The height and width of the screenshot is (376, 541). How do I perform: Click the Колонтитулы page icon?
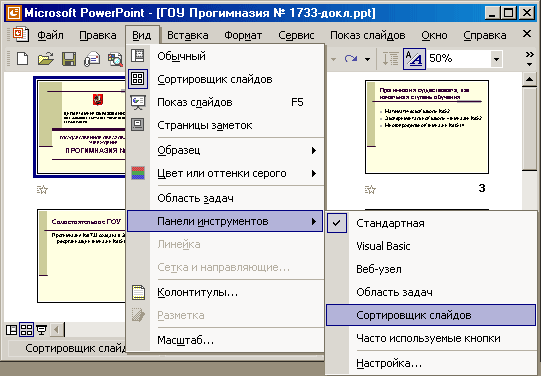[x=138, y=293]
